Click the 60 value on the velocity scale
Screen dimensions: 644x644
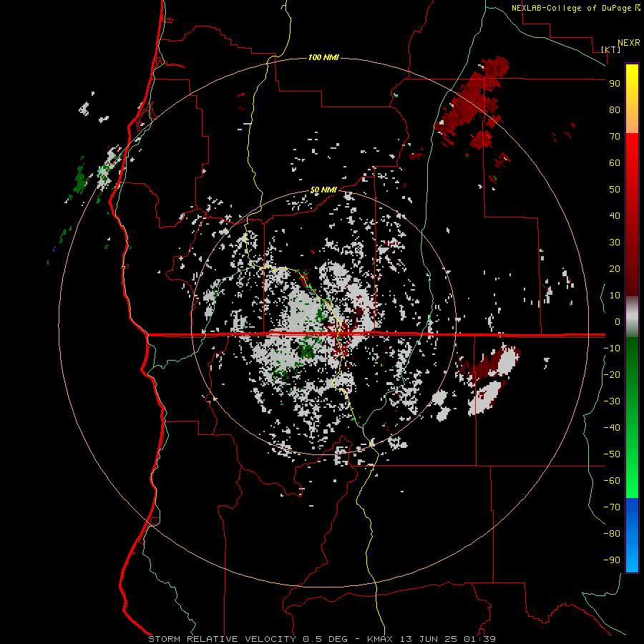tap(615, 162)
